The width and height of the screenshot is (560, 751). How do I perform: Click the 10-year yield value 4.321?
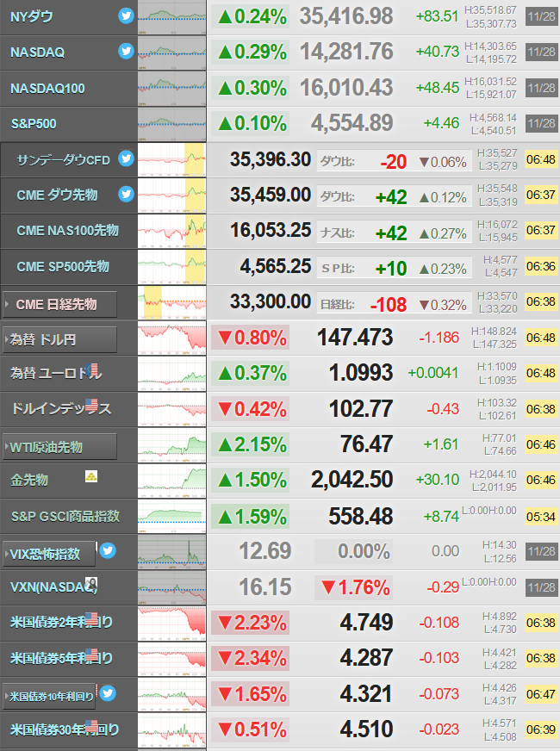coord(366,694)
